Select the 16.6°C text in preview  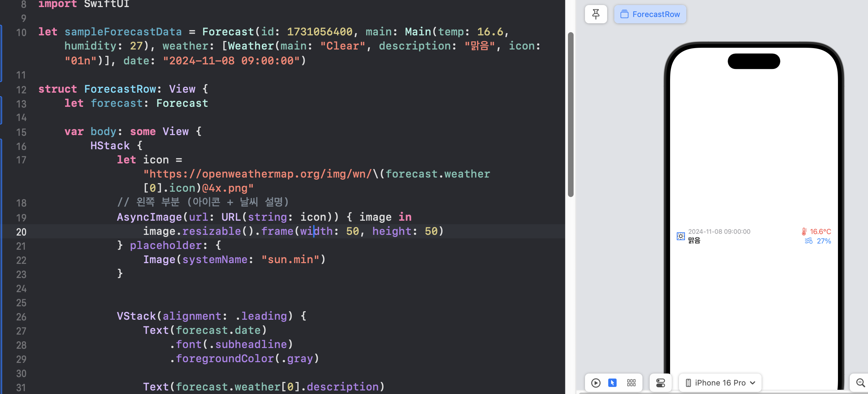pyautogui.click(x=821, y=232)
